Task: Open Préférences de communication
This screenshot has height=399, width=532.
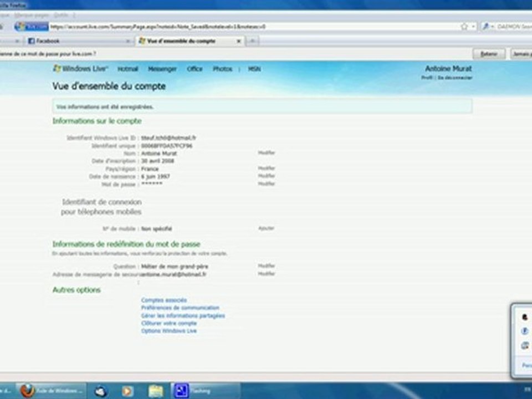Action: (180, 308)
